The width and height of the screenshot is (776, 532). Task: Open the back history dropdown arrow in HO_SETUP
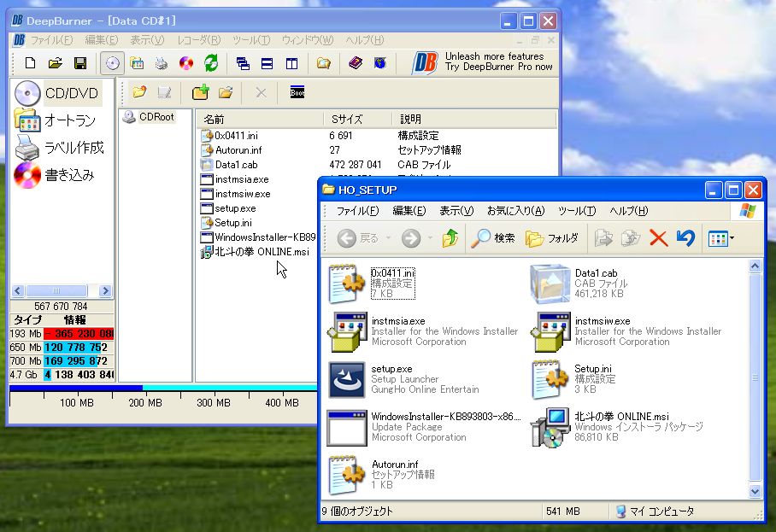388,238
